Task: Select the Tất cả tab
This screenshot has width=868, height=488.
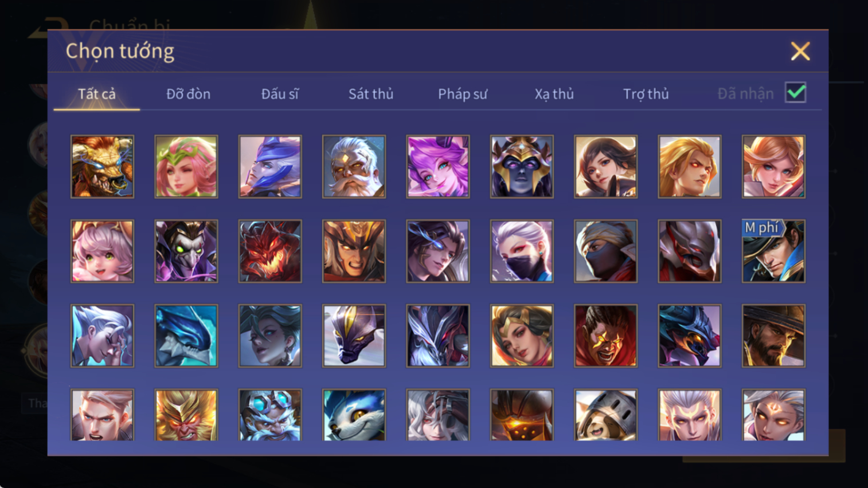Action: coord(97,94)
